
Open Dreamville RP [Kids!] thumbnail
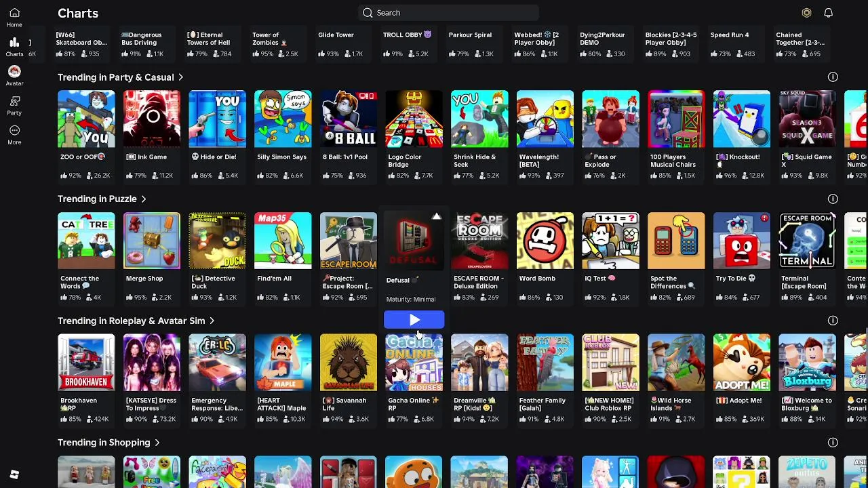point(479,363)
